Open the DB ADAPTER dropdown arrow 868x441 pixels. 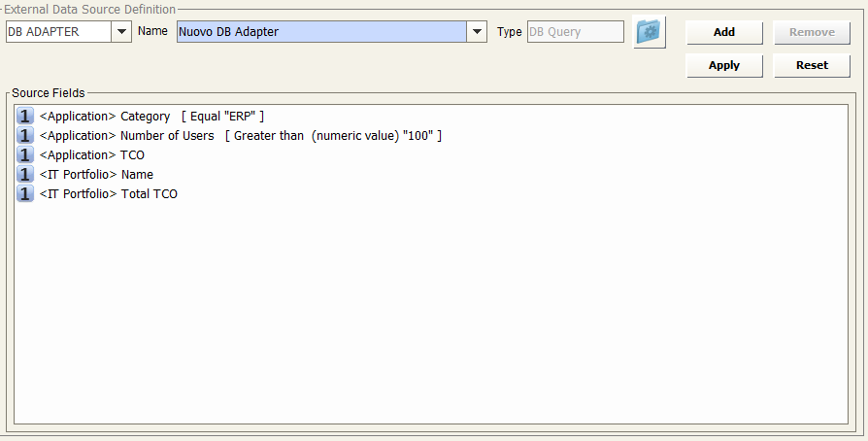(121, 32)
